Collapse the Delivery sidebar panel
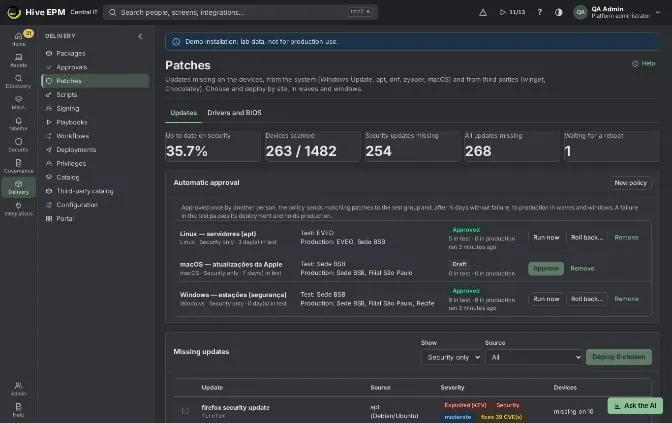672x423 pixels. 140,36
